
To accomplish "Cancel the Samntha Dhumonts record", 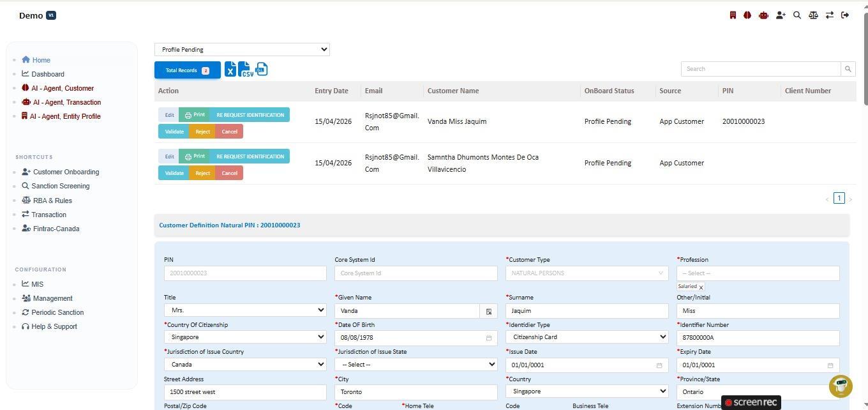I will (x=229, y=173).
